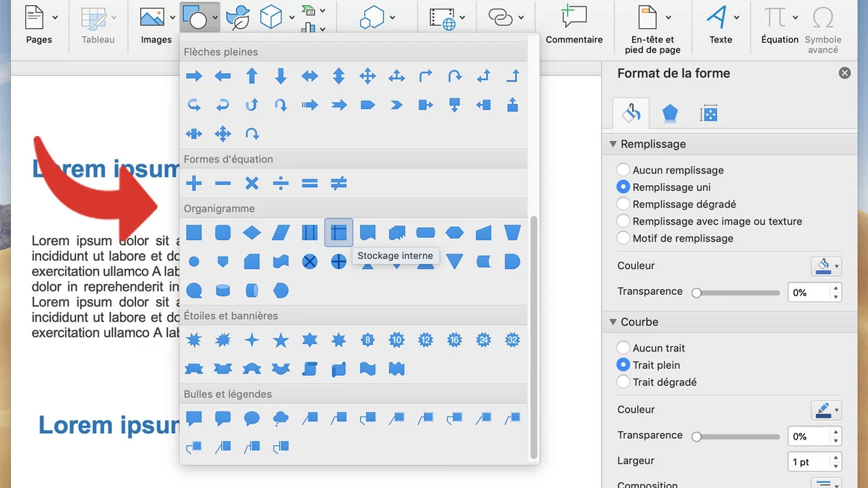This screenshot has height=488, width=868.
Task: Choose Remplissage uni radio button
Action: coord(623,187)
